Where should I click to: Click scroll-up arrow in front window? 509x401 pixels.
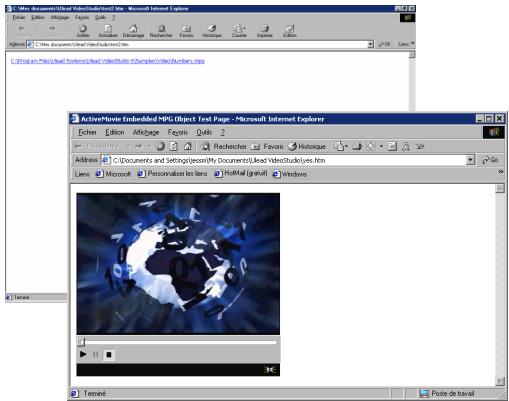tap(500, 189)
